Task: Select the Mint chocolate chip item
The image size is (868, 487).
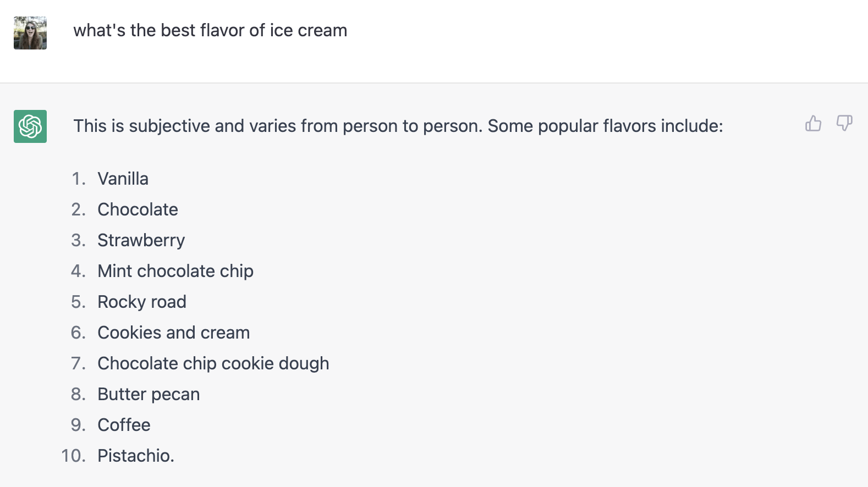Action: 175,270
